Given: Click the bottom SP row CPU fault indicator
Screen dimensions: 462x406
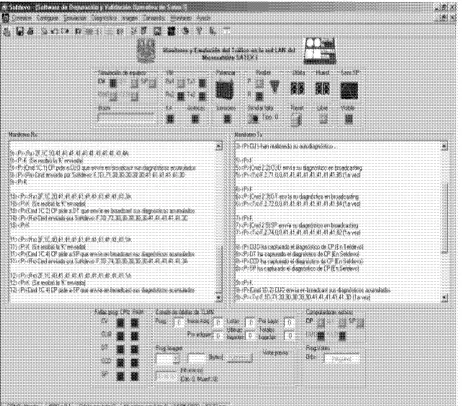Looking at the screenshot, I should click(x=120, y=376).
